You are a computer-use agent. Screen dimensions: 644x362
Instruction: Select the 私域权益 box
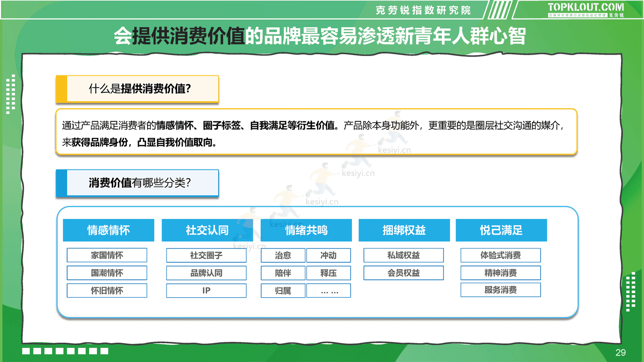pyautogui.click(x=404, y=255)
